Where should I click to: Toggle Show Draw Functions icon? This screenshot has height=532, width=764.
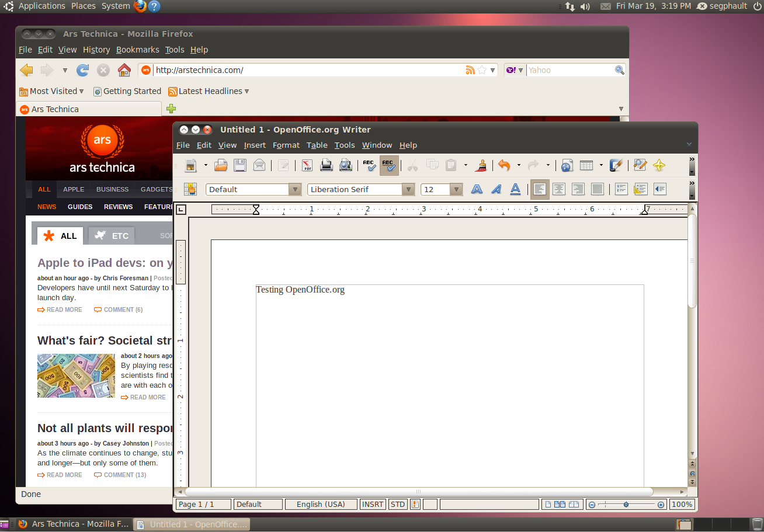(x=616, y=166)
